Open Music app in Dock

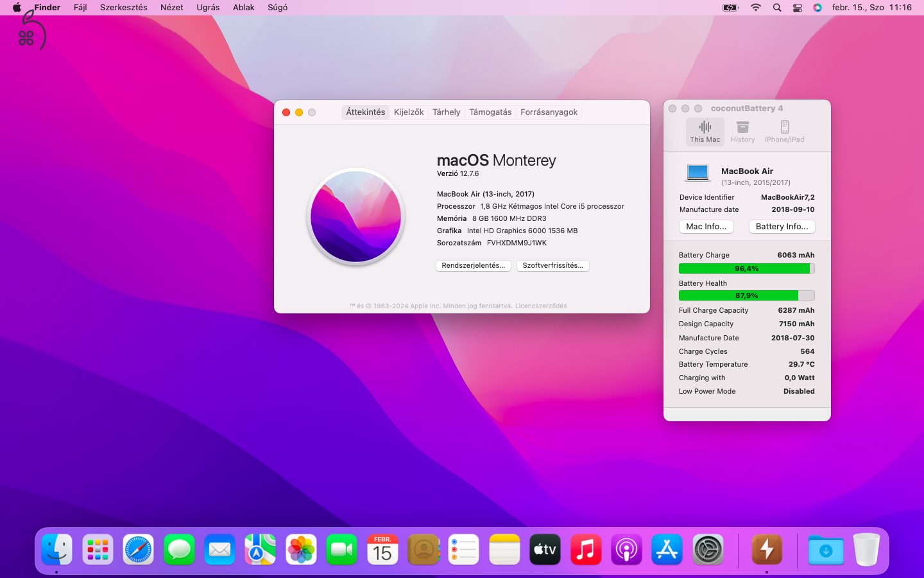[586, 550]
